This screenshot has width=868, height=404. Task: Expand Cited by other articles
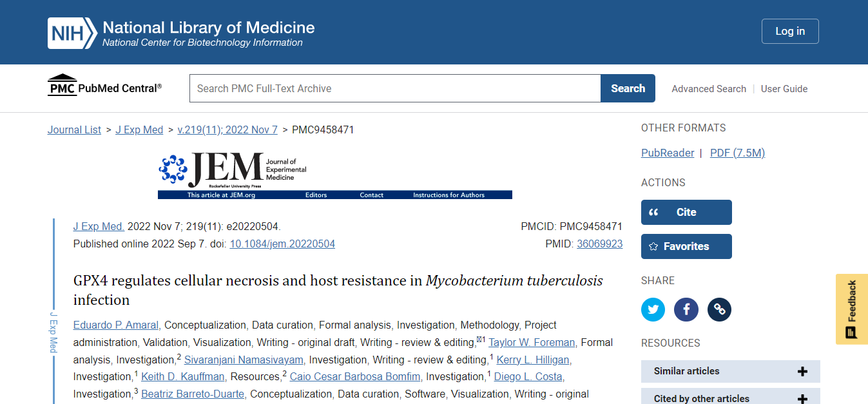pyautogui.click(x=731, y=398)
